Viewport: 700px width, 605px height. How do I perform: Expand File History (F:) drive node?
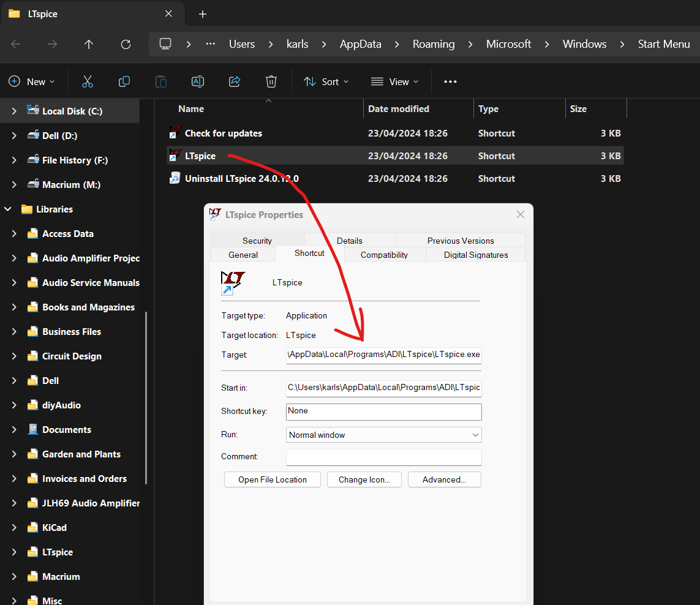click(x=14, y=160)
